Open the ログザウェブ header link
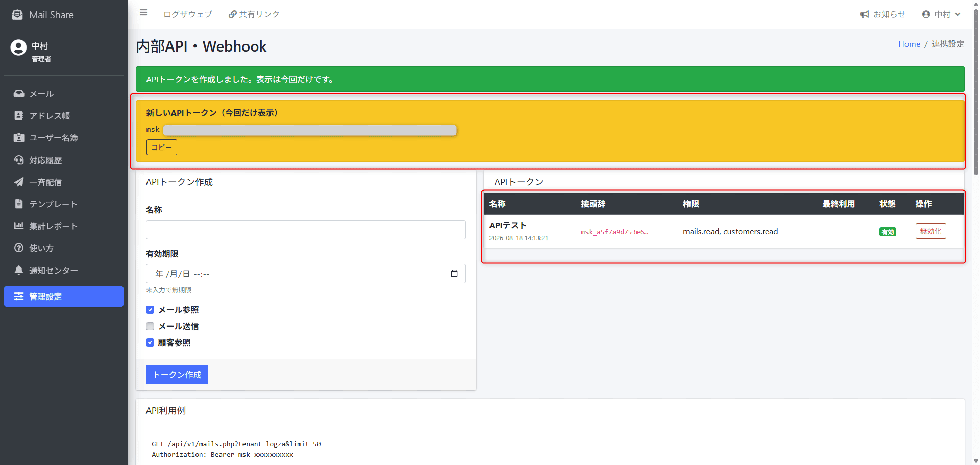 tap(187, 14)
